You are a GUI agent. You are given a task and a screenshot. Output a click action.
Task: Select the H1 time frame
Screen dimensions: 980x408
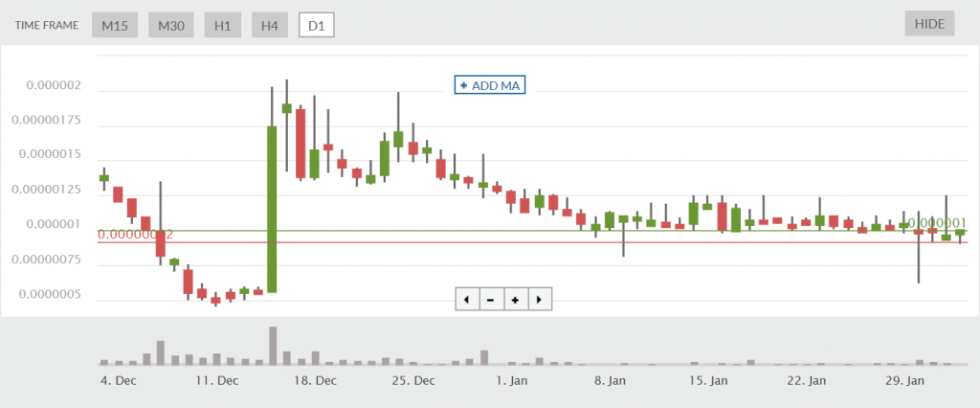tap(222, 26)
